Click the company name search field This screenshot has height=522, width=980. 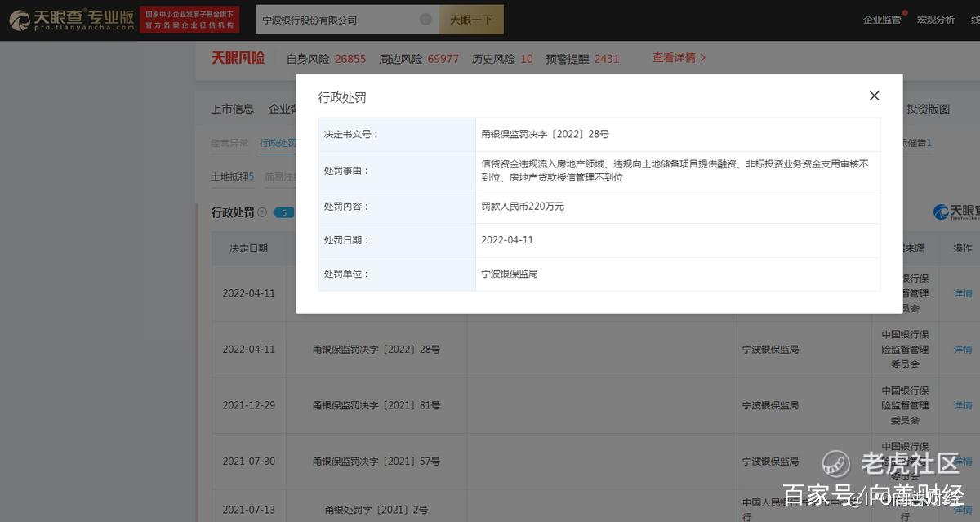[335, 20]
